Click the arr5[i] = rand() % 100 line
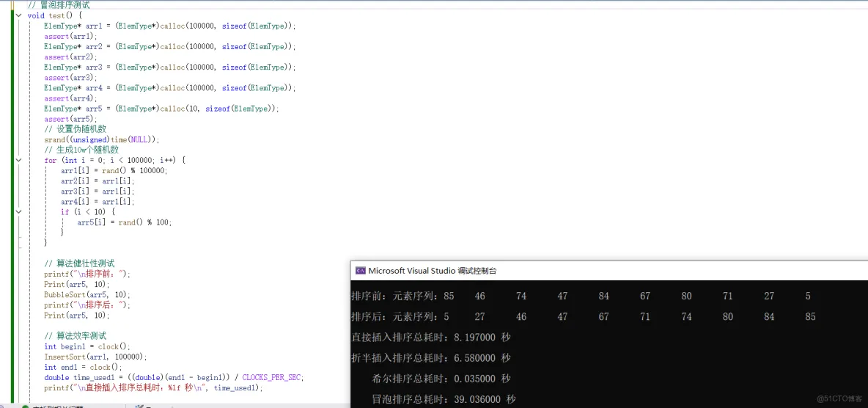The height and width of the screenshot is (408, 868). coord(125,222)
